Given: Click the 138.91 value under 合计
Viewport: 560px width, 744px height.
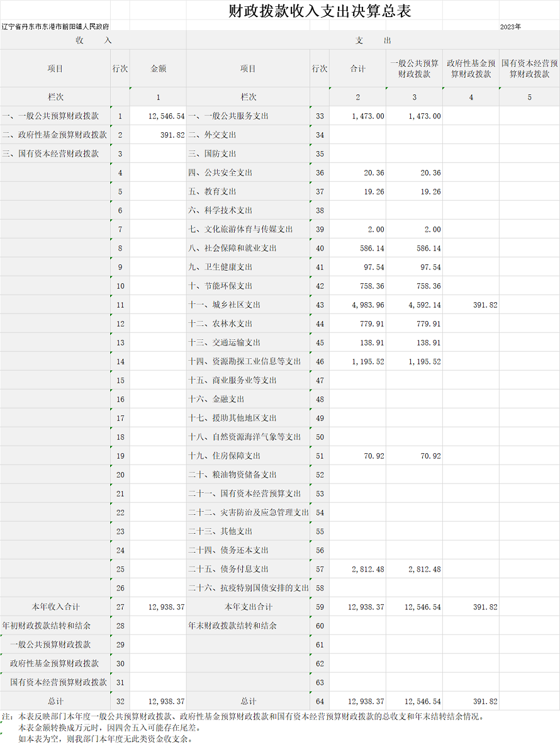Looking at the screenshot, I should [x=372, y=342].
